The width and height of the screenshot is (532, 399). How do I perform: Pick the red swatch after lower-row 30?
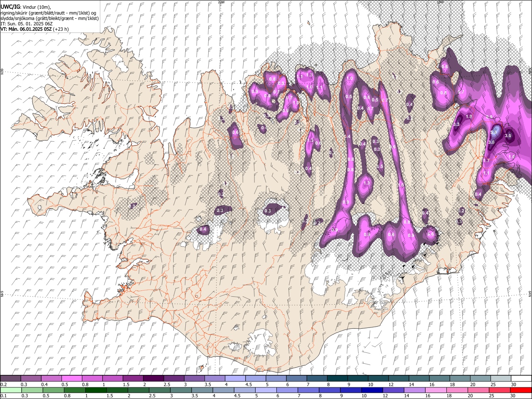(520, 390)
